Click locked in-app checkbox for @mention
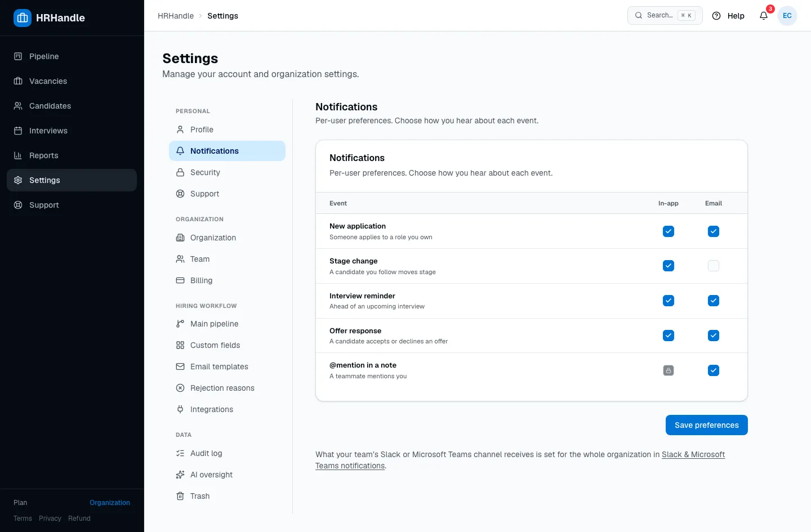The image size is (811, 532). click(669, 370)
